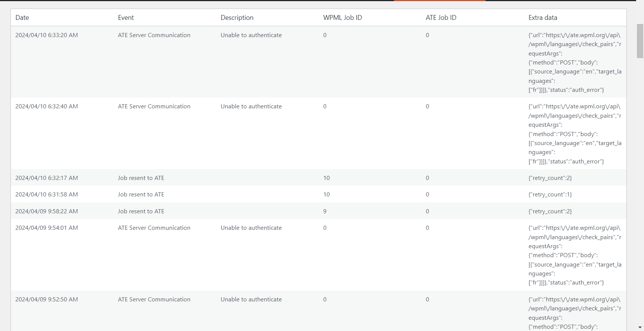Select the date 2024/04/09 9:52:50 AM
Image resolution: width=644 pixels, height=331 pixels.
(x=47, y=300)
